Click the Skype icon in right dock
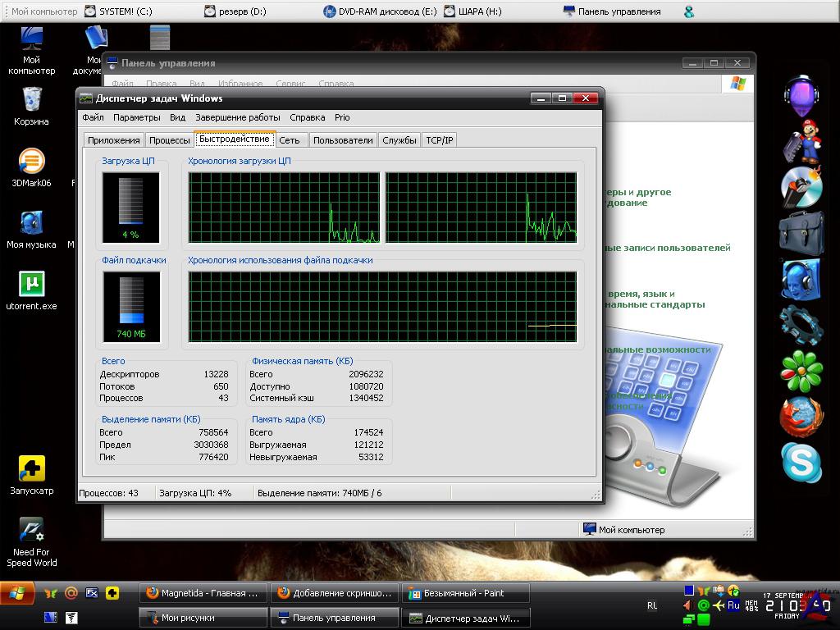 point(801,463)
